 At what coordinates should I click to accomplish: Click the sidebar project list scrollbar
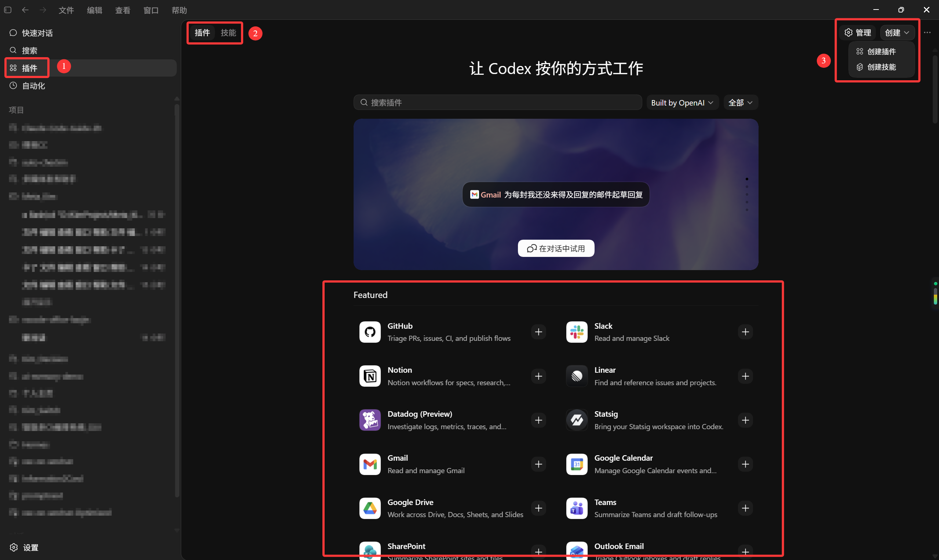click(177, 300)
